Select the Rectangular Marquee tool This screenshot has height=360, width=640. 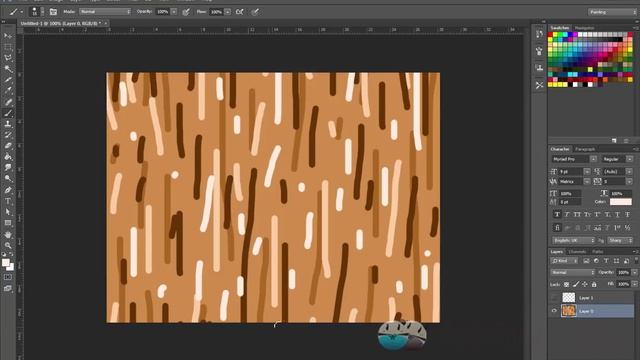click(x=8, y=47)
